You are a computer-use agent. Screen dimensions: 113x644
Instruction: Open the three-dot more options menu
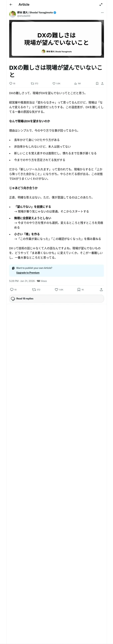point(102,13)
